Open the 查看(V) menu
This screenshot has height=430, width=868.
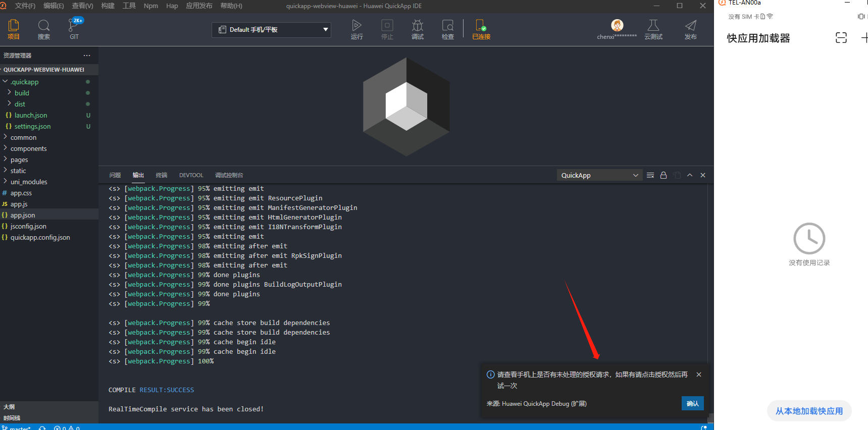click(82, 6)
